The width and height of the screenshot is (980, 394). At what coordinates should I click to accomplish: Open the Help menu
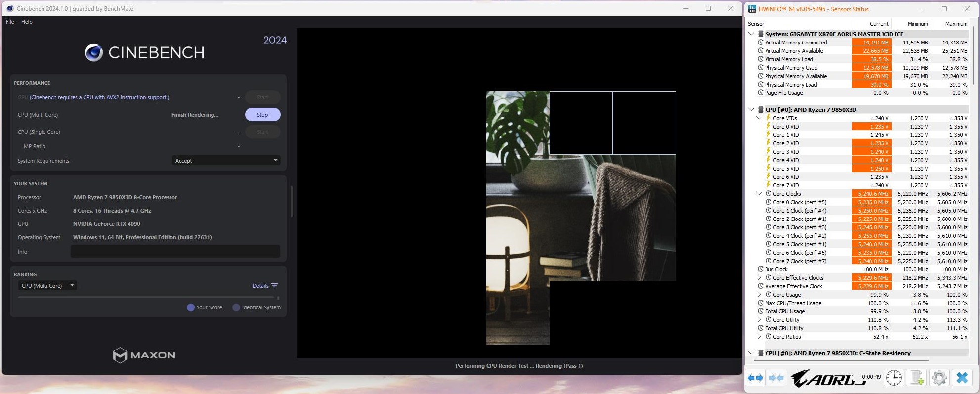[27, 22]
